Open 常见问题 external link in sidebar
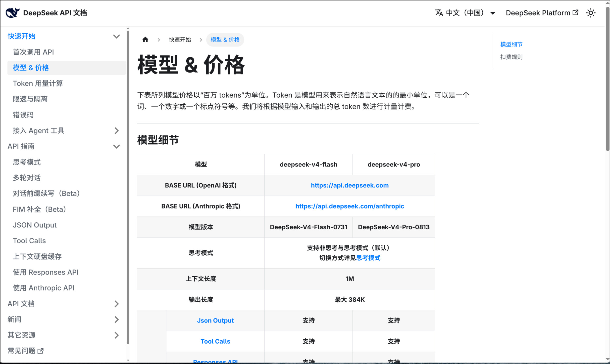The image size is (610, 364). coord(26,351)
